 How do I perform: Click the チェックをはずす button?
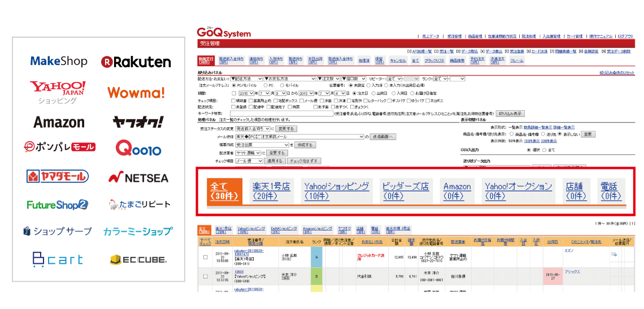coord(304,161)
